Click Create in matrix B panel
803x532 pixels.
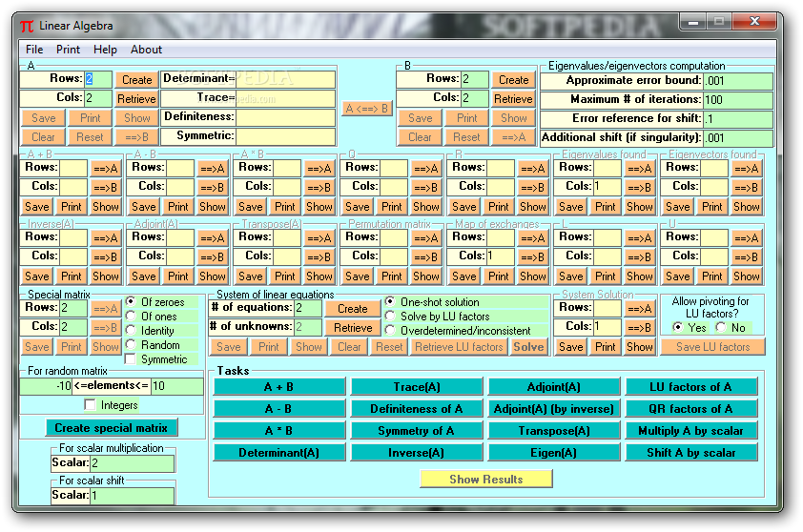pos(514,80)
